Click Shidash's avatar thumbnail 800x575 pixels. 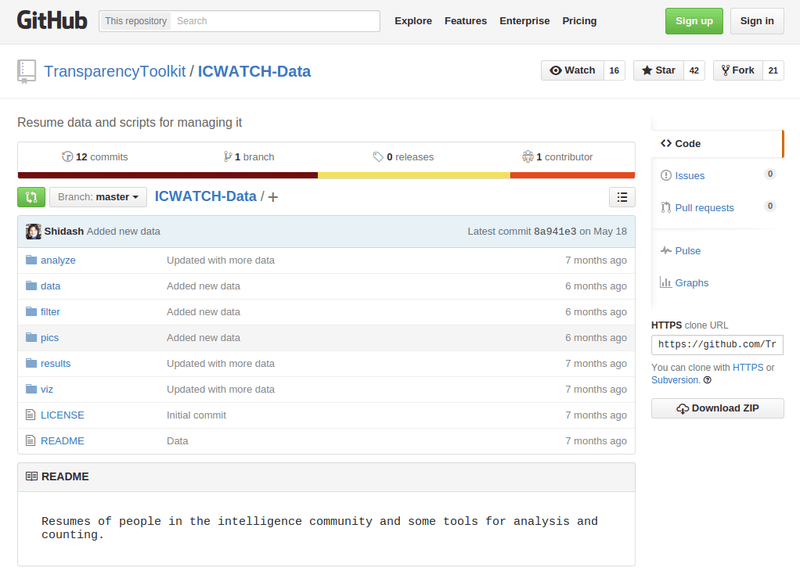(33, 231)
